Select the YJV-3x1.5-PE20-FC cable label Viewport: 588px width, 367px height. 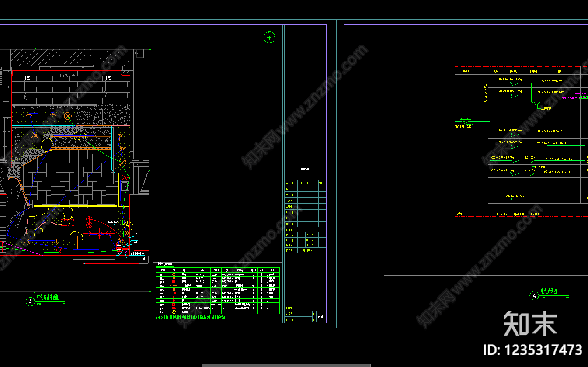click(554, 143)
